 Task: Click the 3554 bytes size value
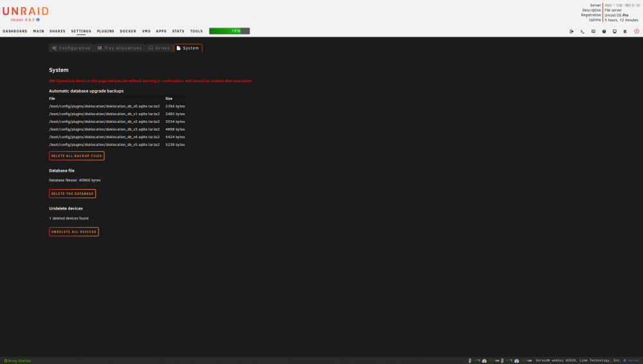tap(175, 122)
